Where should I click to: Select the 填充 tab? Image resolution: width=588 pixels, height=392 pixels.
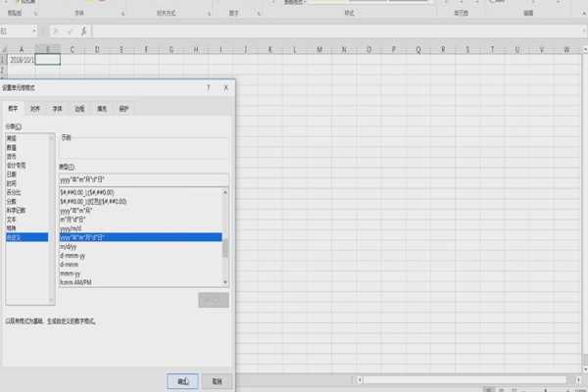point(101,109)
